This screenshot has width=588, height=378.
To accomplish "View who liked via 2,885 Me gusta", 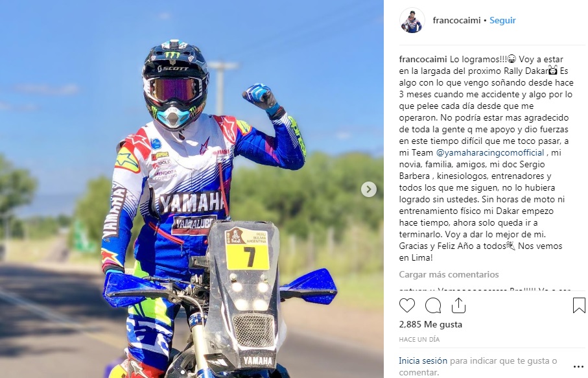I will pos(430,324).
